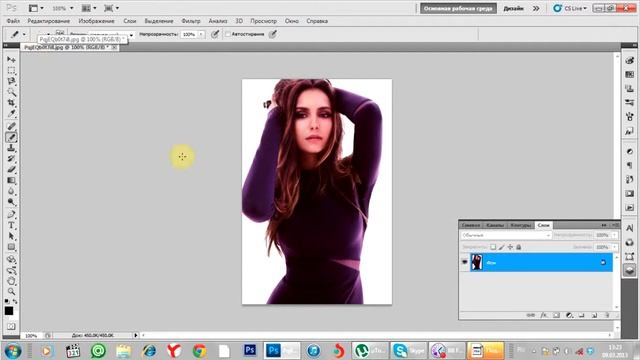Viewport: 640px width, 360px height.
Task: Select the Clone Stamp tool
Action: [11, 148]
